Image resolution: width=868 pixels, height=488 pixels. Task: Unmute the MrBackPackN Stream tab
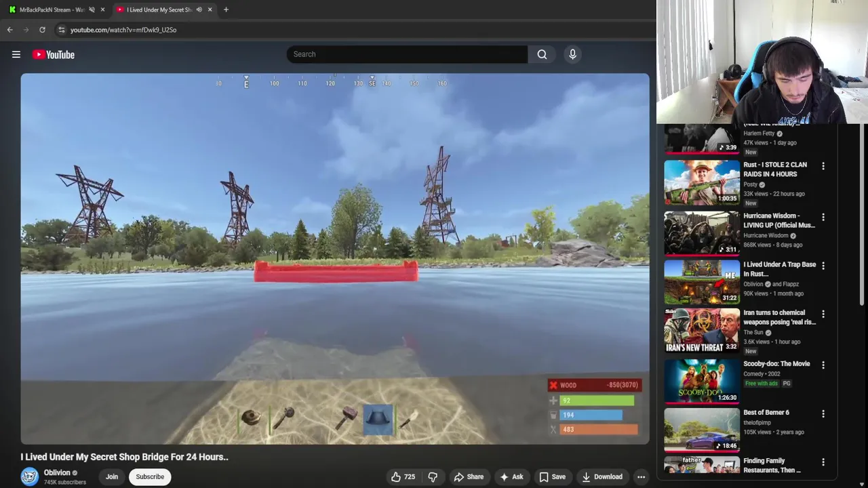pos(92,9)
